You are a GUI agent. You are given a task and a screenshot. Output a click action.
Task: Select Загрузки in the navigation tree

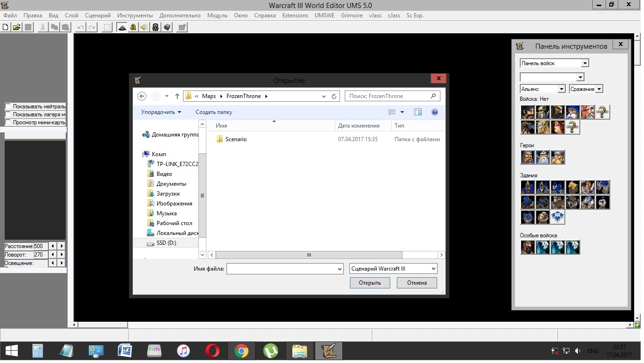[168, 194]
